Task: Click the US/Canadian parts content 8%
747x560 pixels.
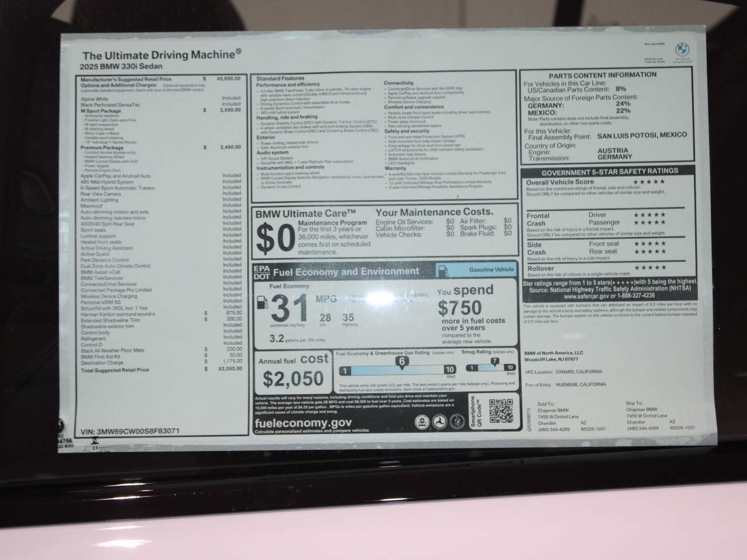Action: pos(620,89)
